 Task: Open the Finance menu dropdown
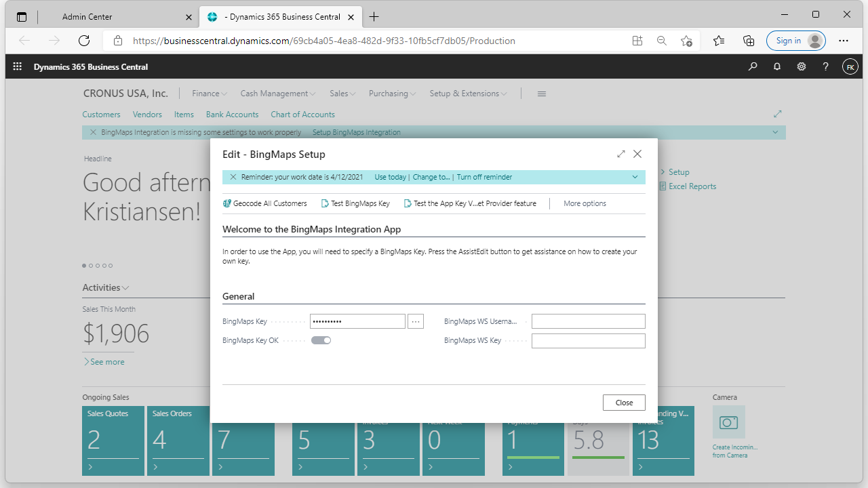210,94
